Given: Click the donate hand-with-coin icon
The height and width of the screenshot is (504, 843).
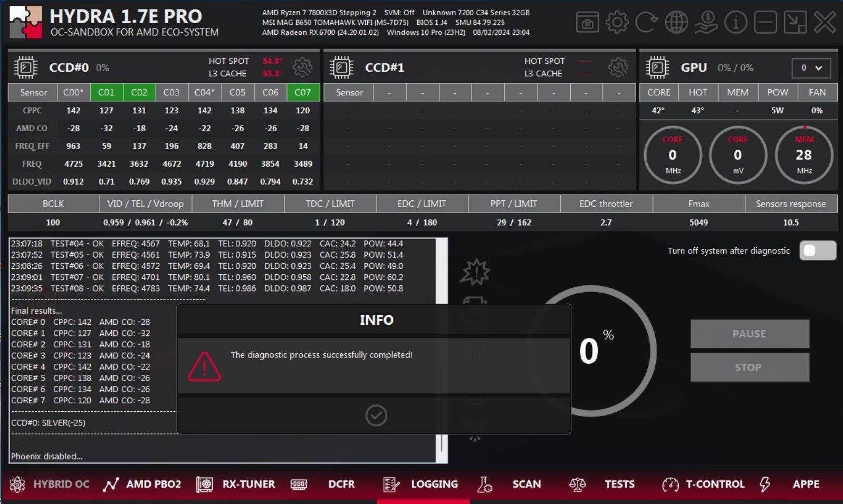Looking at the screenshot, I should (706, 23).
